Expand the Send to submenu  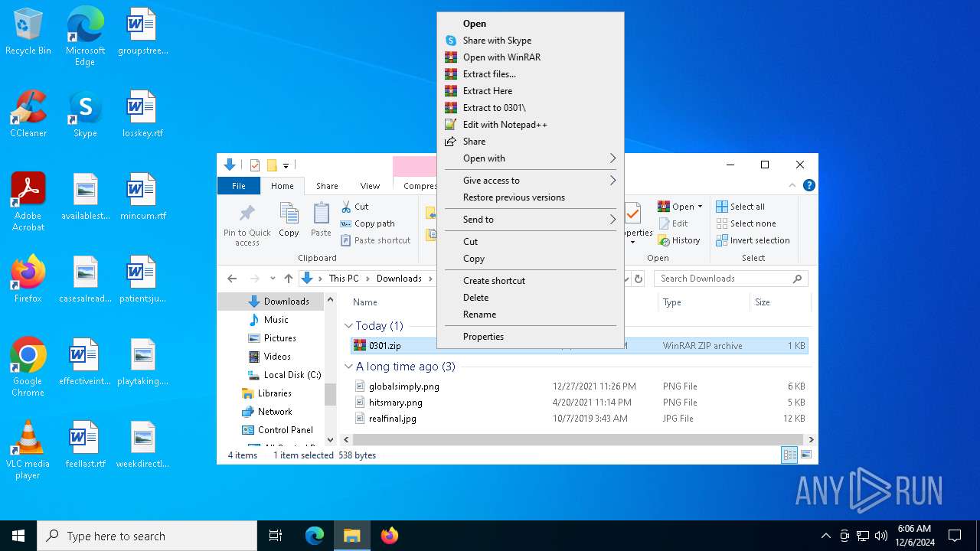click(x=531, y=220)
